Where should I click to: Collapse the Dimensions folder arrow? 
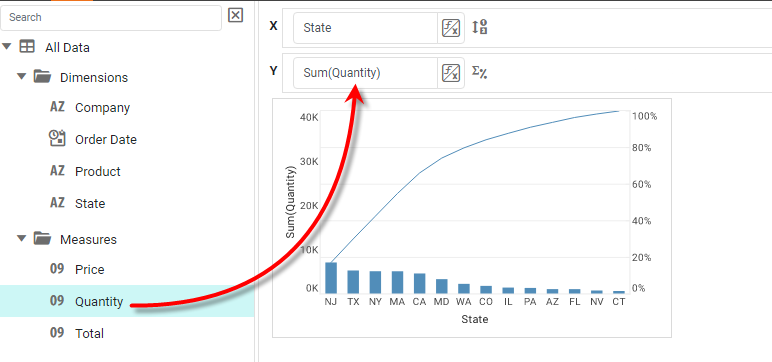pos(21,76)
